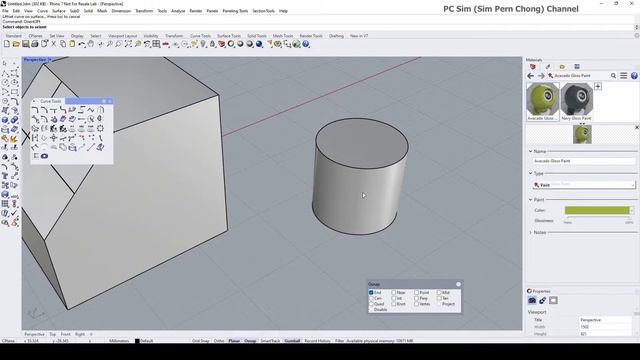The width and height of the screenshot is (640, 360).
Task: Enable the Mid osnap checkbox
Action: click(439, 293)
